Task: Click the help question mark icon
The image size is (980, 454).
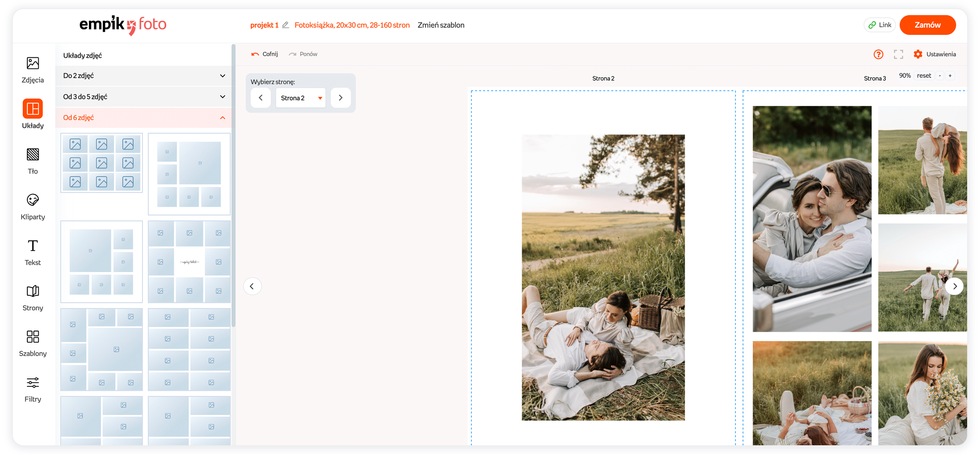Action: point(878,54)
